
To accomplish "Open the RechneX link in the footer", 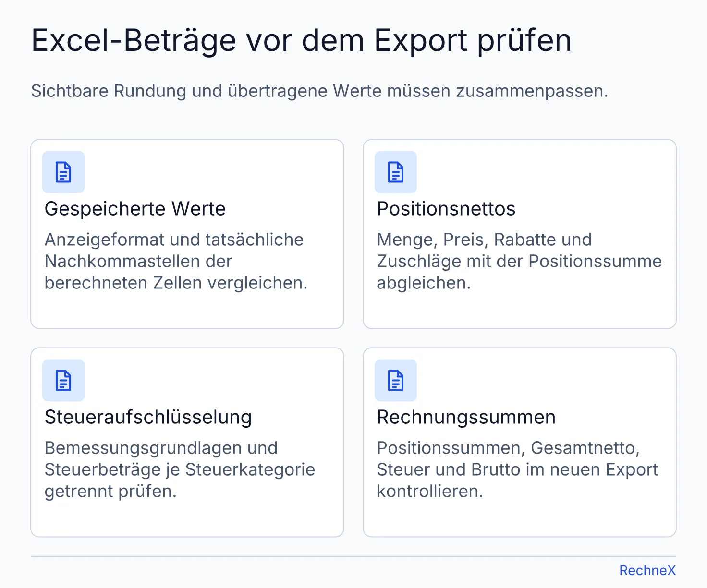I will [x=647, y=570].
